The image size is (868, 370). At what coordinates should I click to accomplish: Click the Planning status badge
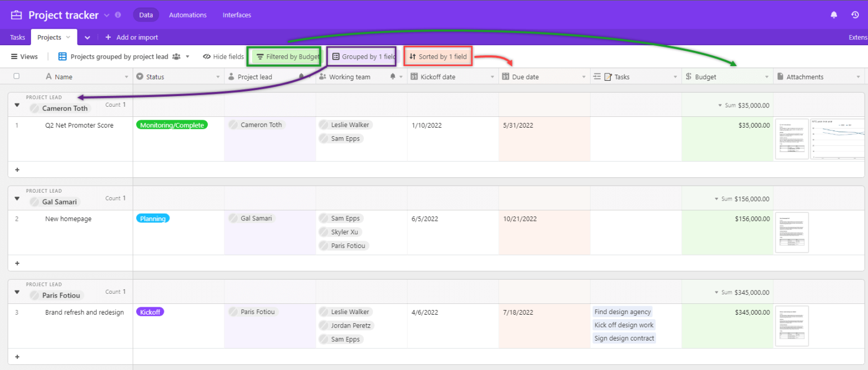click(x=153, y=218)
